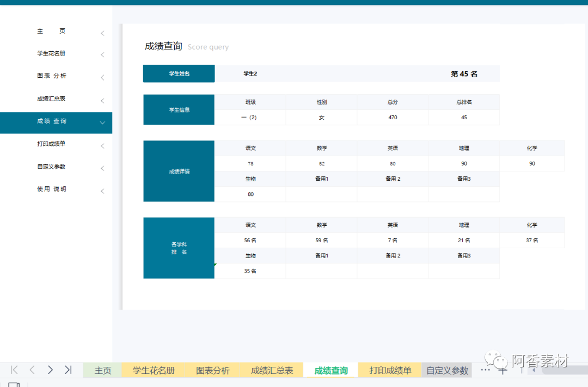Add a new sheet with plus icon
The image size is (588, 387).
503,371
